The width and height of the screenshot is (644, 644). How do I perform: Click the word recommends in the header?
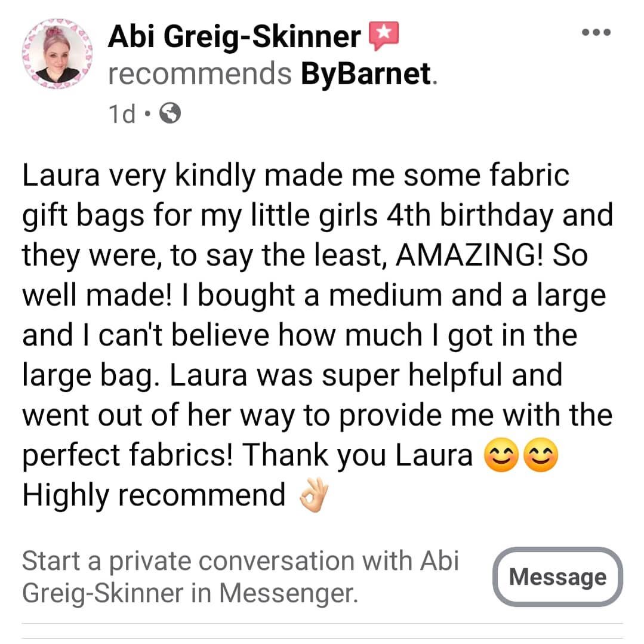(x=200, y=75)
